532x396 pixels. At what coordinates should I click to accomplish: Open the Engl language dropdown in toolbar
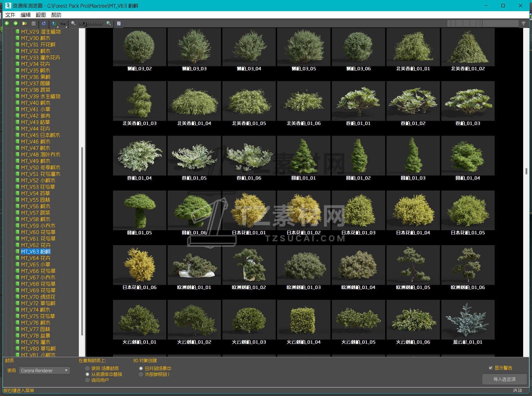tap(63, 24)
